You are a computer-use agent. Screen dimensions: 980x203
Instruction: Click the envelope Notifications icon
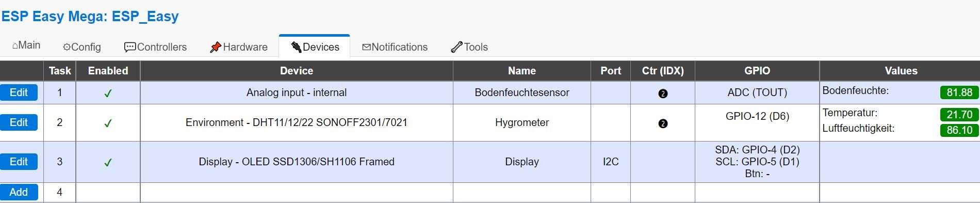366,47
